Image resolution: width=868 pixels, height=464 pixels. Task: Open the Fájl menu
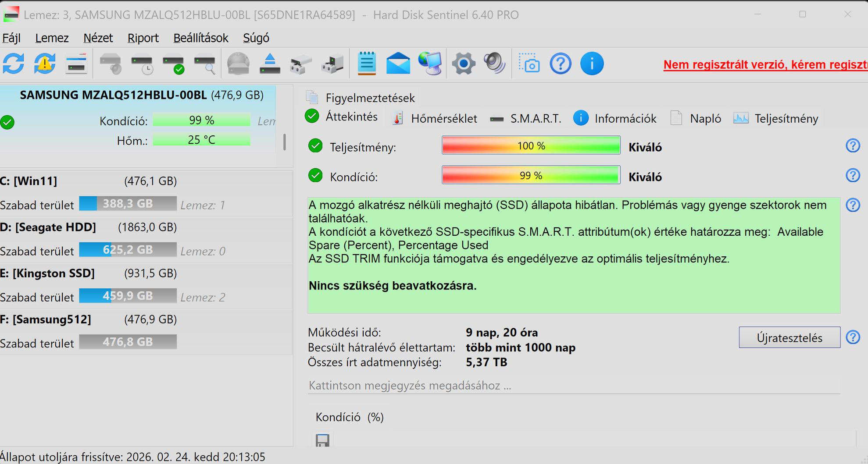[11, 38]
